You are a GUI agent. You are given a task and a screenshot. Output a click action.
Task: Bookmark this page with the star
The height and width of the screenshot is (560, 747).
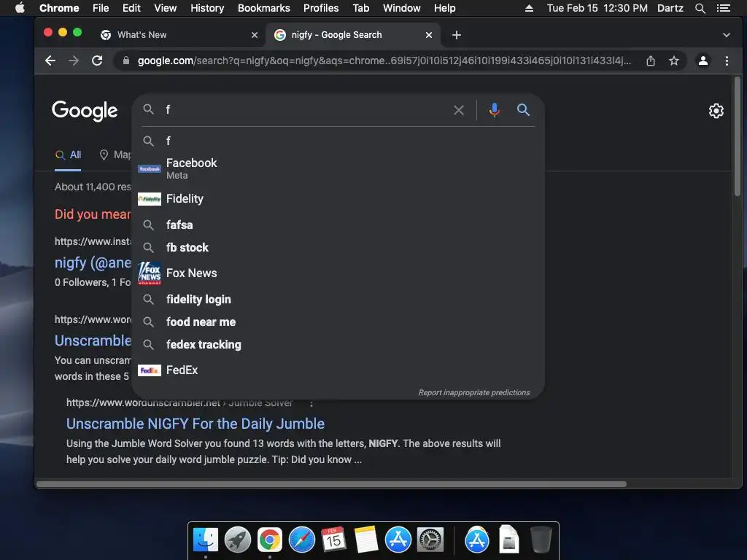673,61
